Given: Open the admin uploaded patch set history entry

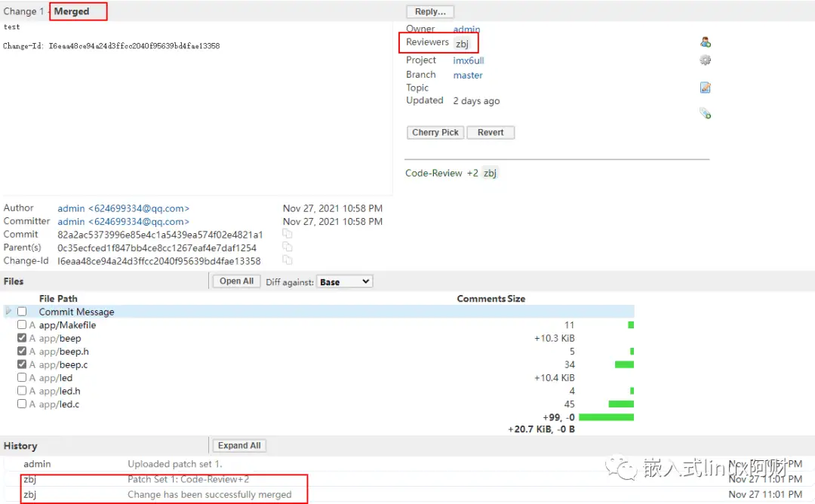Looking at the screenshot, I should [x=174, y=464].
